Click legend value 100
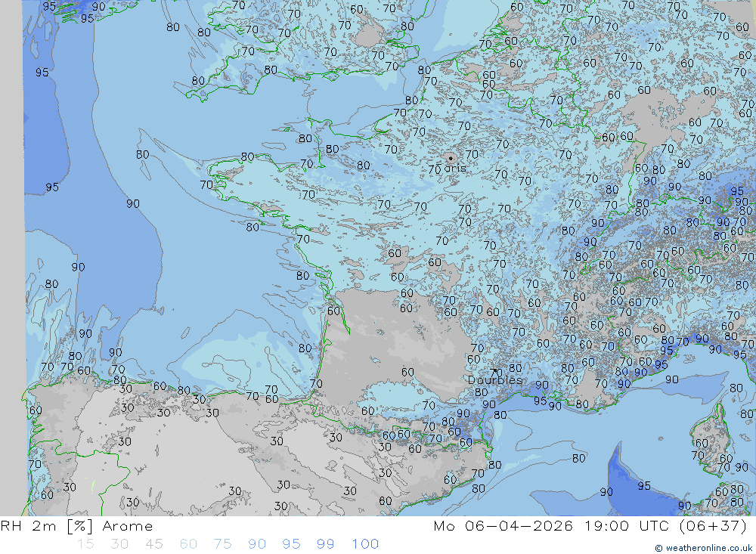The image size is (756, 554). (365, 544)
